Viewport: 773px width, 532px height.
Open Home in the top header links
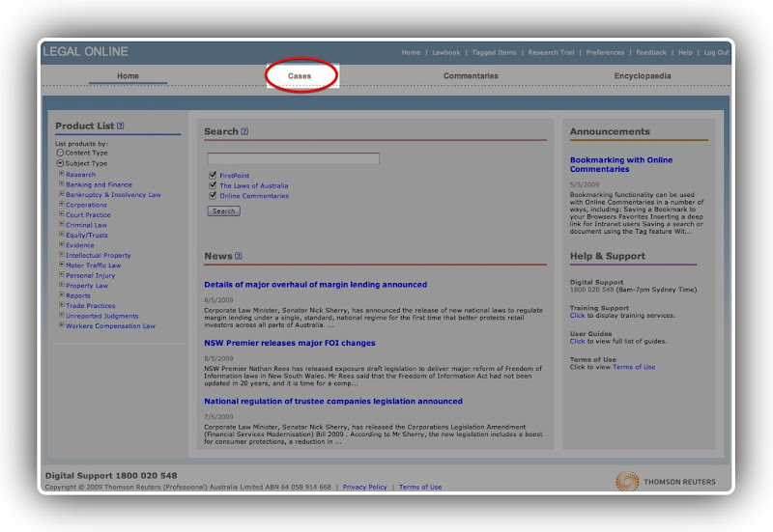pos(412,52)
